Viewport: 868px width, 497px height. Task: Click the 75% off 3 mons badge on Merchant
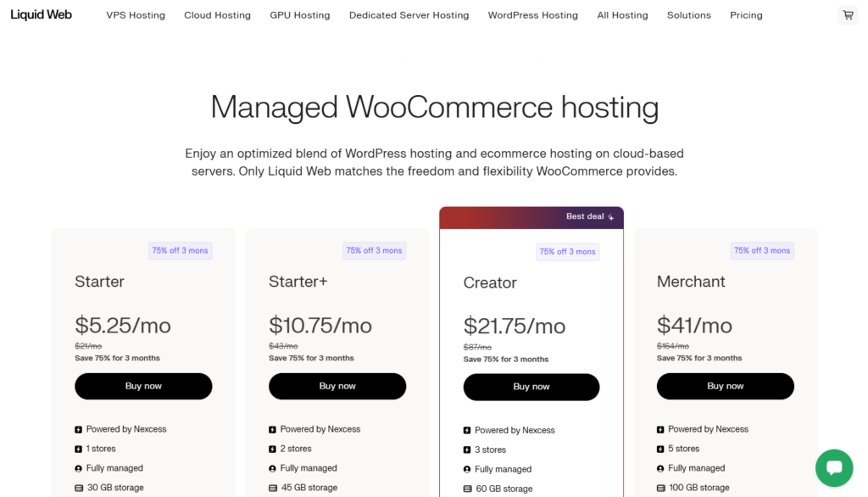pyautogui.click(x=761, y=249)
